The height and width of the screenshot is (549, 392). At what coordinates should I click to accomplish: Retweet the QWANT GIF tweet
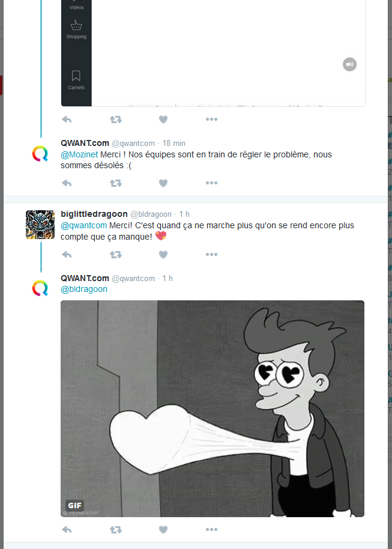116,530
